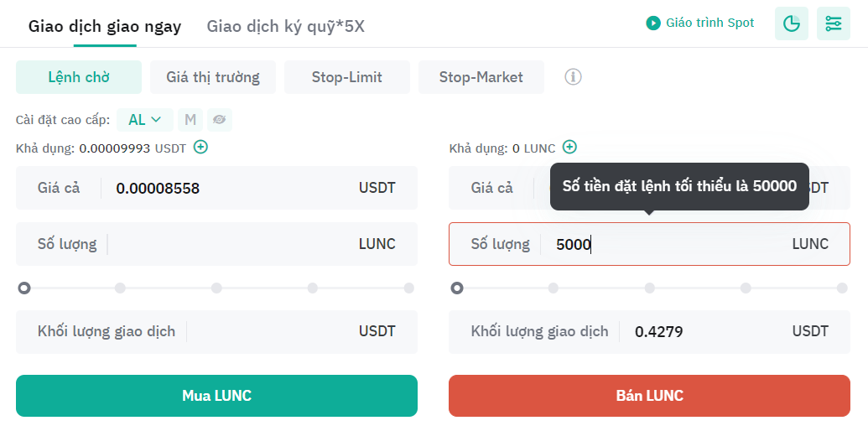Choose the Stop-Market order type

point(481,77)
